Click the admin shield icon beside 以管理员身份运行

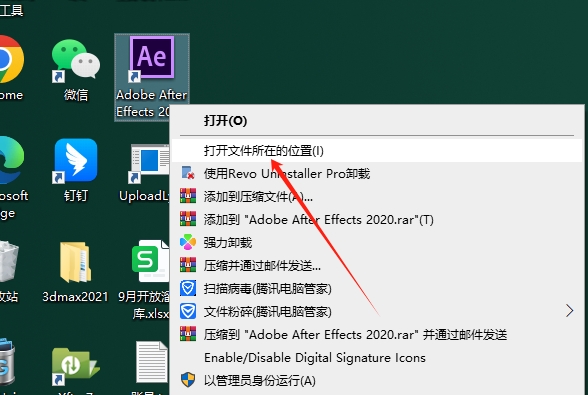(x=188, y=380)
